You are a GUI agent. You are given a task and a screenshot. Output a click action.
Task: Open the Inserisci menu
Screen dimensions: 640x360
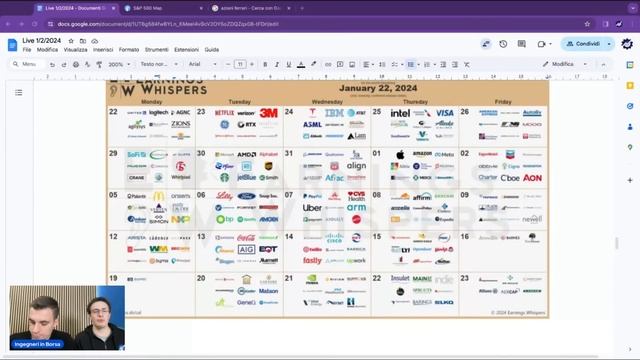pos(103,50)
